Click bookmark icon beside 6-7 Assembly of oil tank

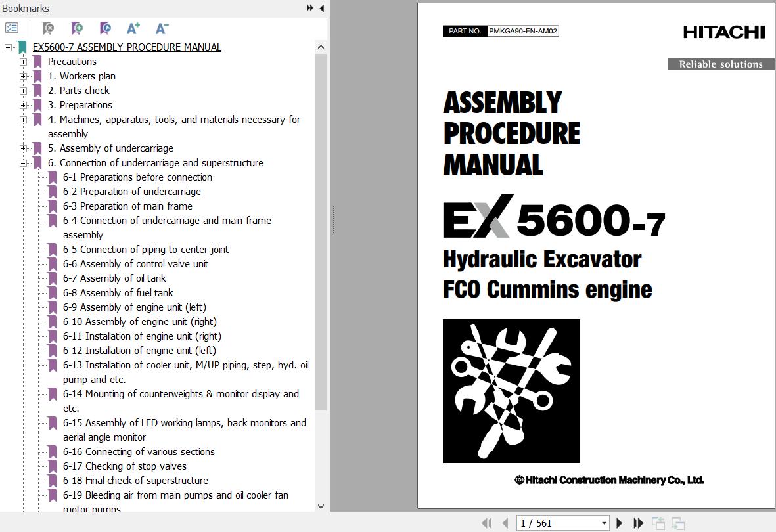tap(53, 278)
